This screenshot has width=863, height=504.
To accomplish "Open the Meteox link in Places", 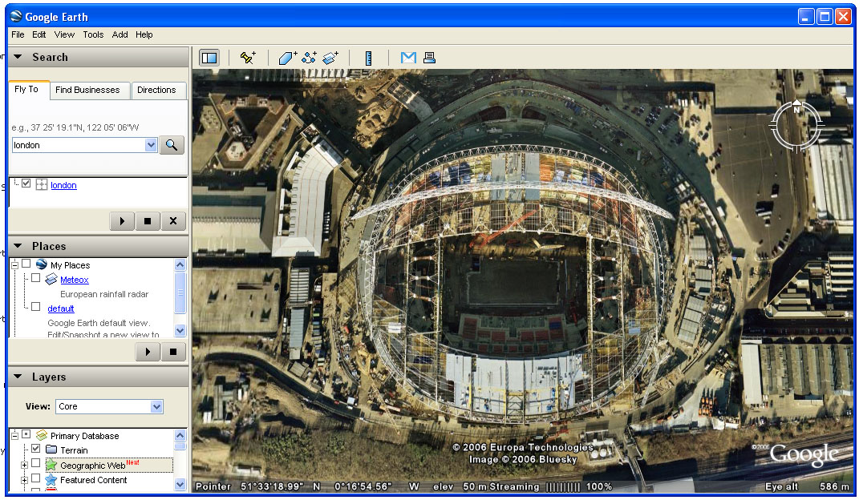I will click(x=75, y=280).
